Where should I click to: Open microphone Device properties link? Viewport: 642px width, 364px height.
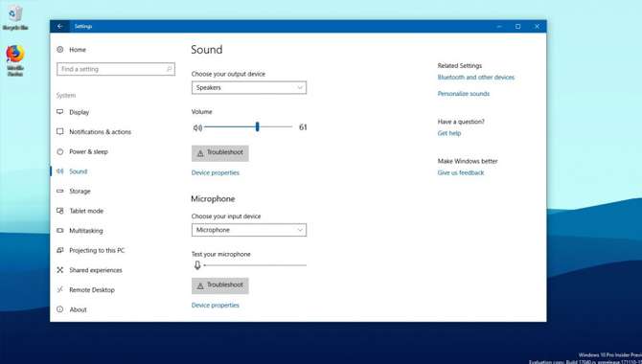tap(216, 306)
